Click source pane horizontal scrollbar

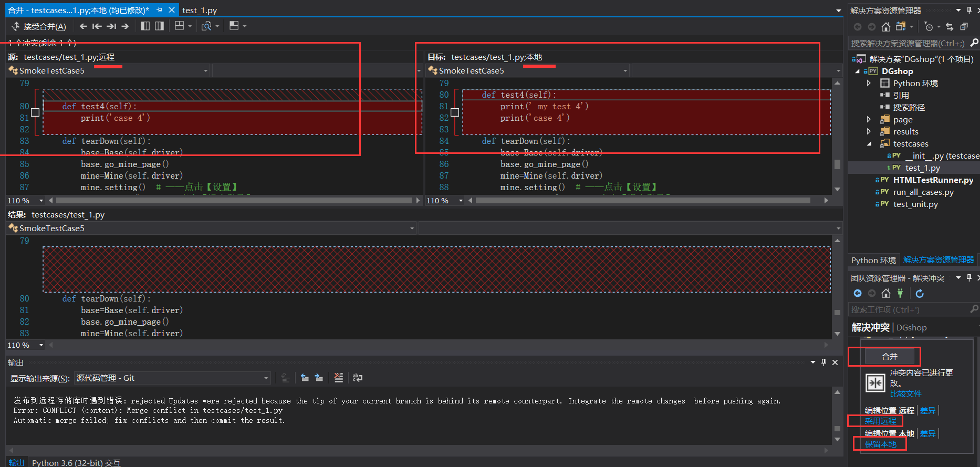click(x=234, y=201)
